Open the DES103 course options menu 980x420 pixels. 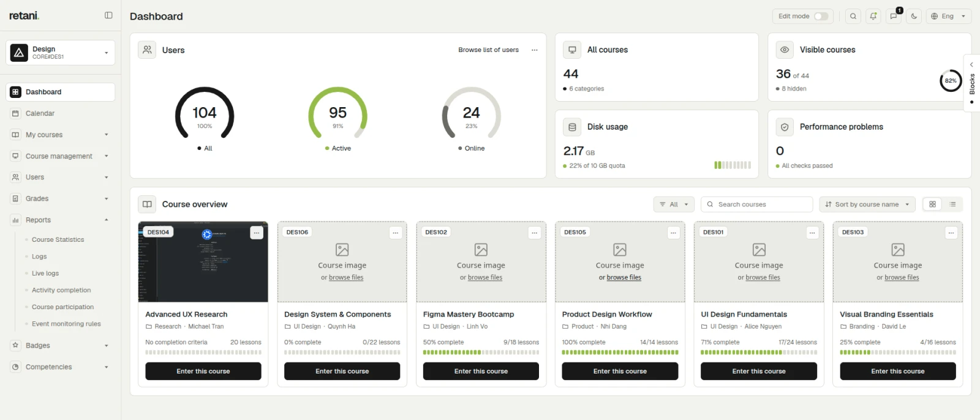951,233
